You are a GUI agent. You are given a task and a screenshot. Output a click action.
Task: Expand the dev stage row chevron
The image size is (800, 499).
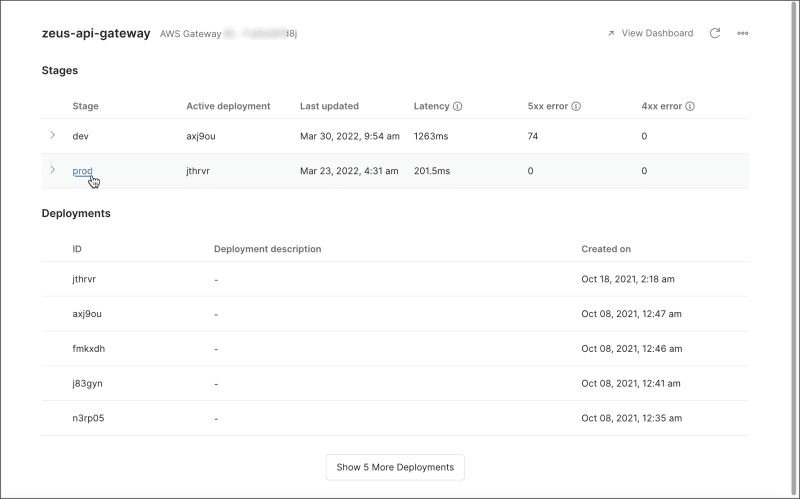52,135
